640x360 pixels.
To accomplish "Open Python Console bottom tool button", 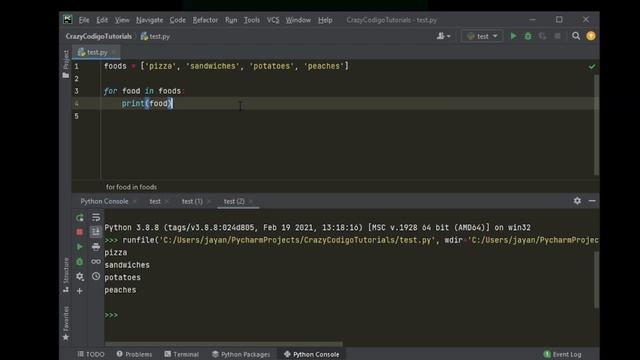I will click(312, 354).
